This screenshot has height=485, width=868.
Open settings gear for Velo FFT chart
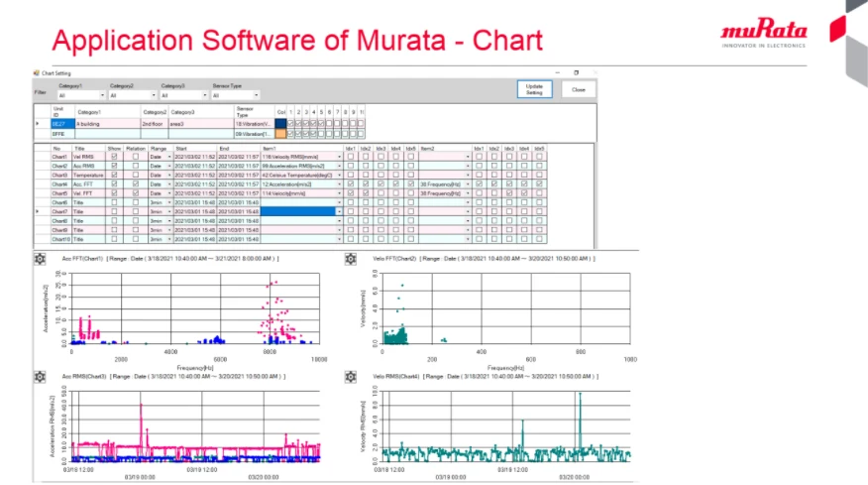tap(351, 259)
